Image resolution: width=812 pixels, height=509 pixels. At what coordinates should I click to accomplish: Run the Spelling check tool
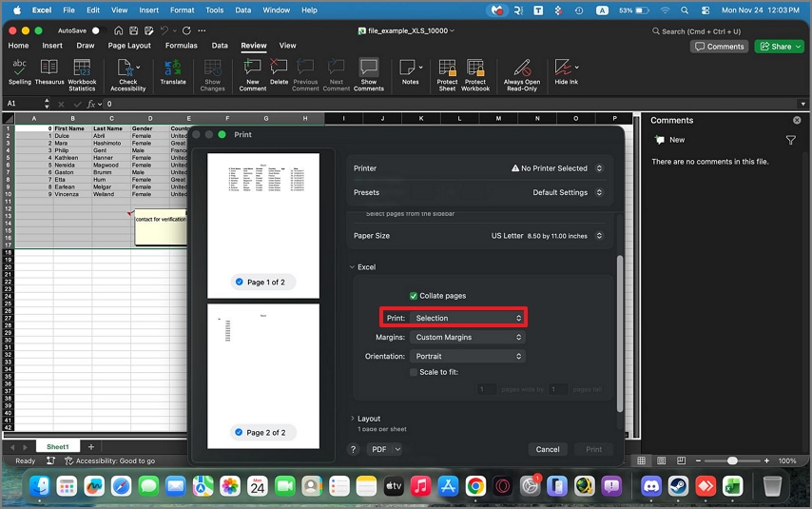click(20, 71)
